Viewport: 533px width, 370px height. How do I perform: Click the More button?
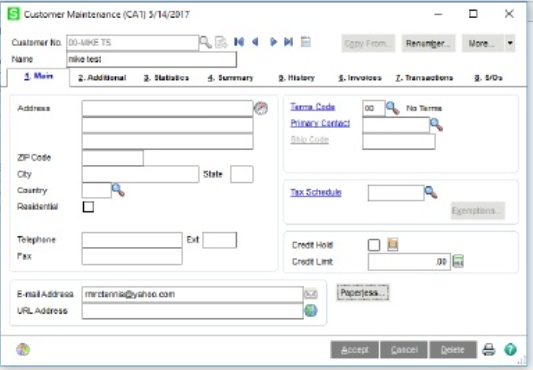tap(483, 43)
